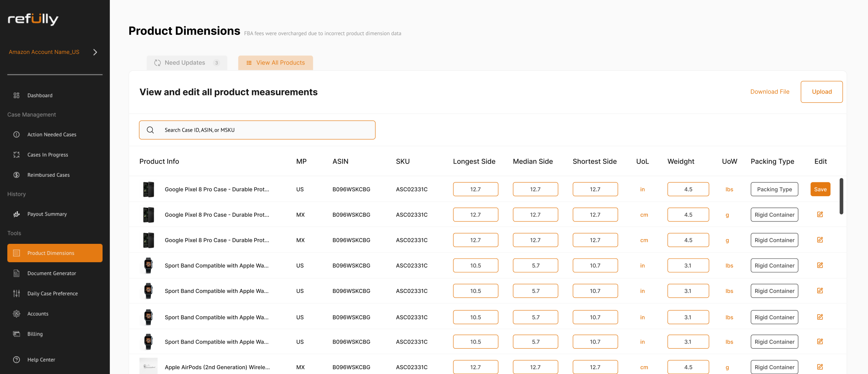Viewport: 868px width, 374px height.
Task: Change the 'in' length unit in US Pixel row
Action: [642, 189]
